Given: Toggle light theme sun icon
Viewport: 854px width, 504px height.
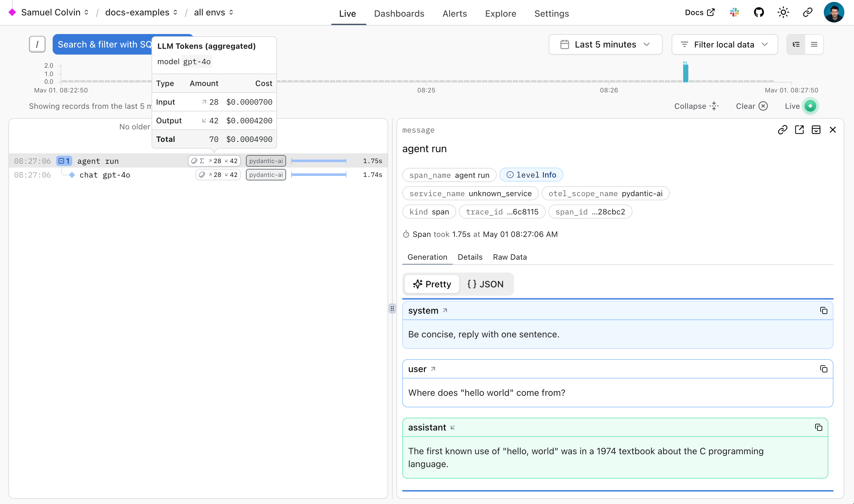Looking at the screenshot, I should pos(783,13).
